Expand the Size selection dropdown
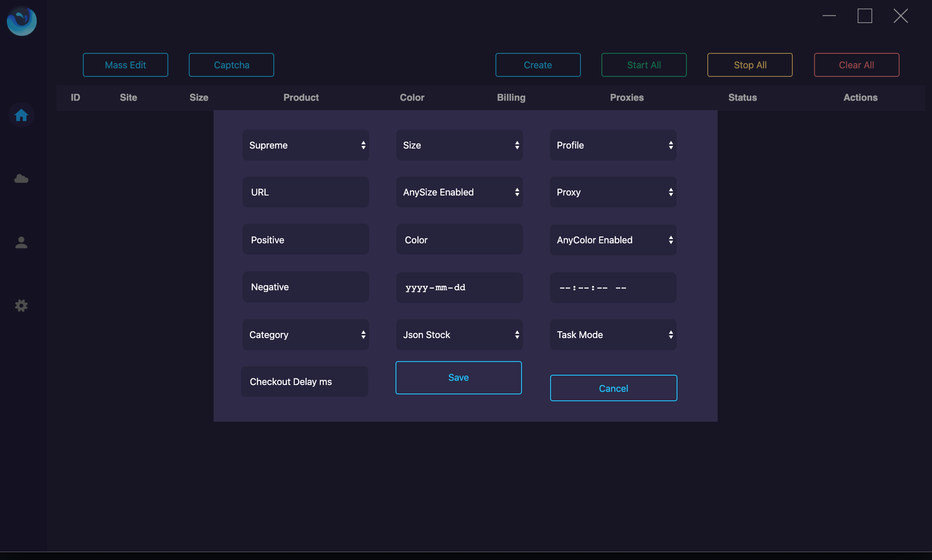This screenshot has width=932, height=560. pos(459,145)
